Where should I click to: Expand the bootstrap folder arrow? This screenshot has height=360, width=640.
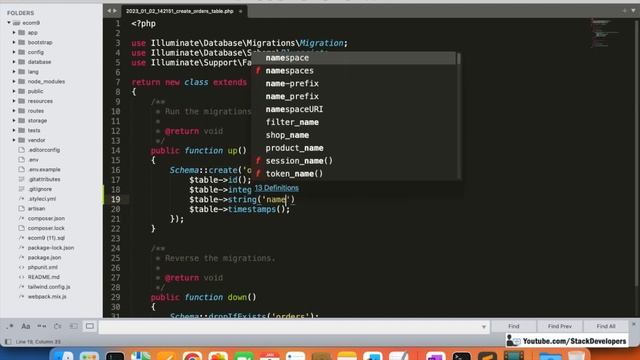tap(14, 42)
